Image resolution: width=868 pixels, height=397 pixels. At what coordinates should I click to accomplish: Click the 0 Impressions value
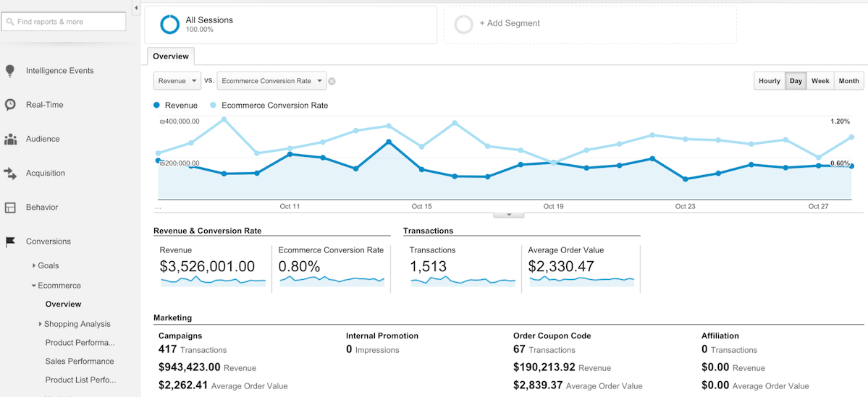(373, 350)
